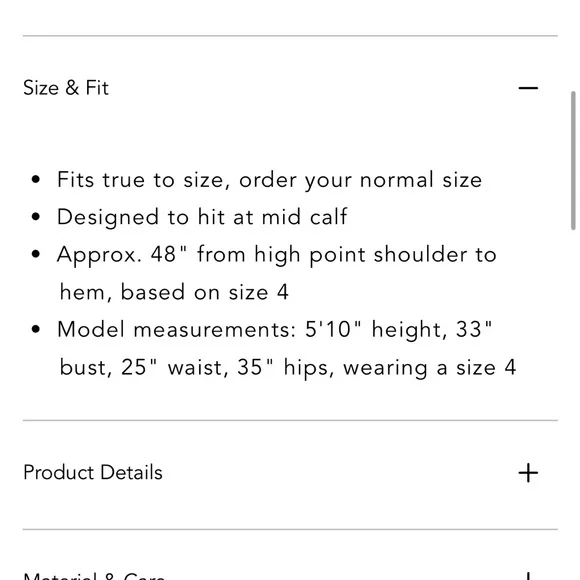
Task: Click the bullet before 'Designed to hit'
Action: click(36, 217)
